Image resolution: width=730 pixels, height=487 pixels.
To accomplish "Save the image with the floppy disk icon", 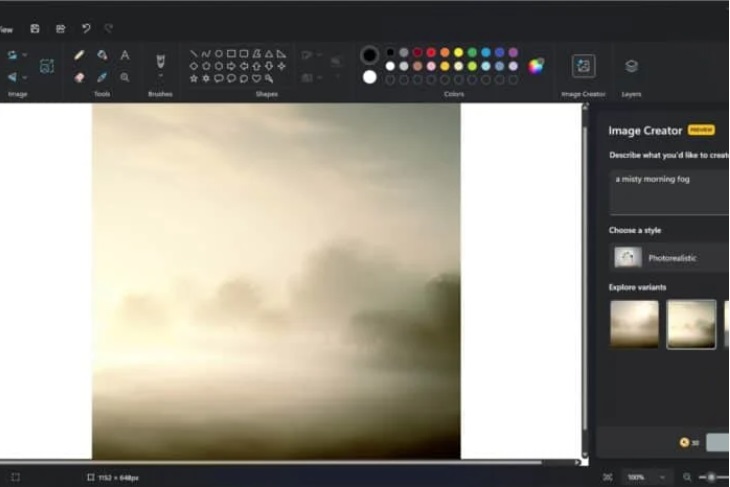I will [x=35, y=29].
